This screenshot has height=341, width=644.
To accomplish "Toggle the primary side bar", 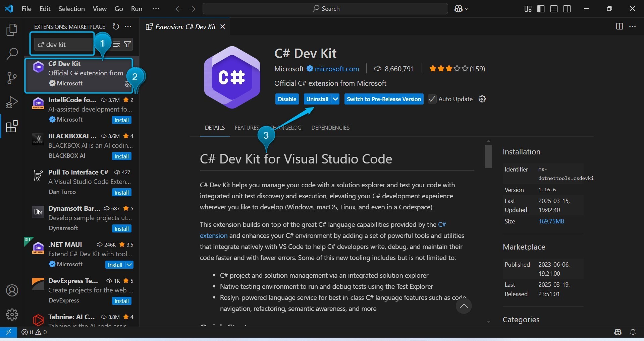I will [541, 9].
